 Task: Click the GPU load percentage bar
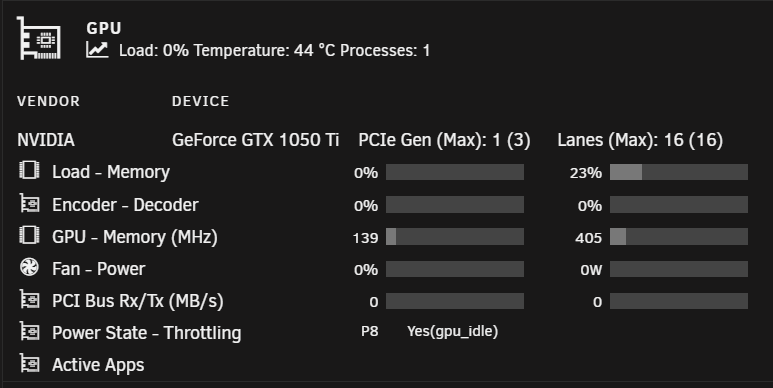[455, 172]
